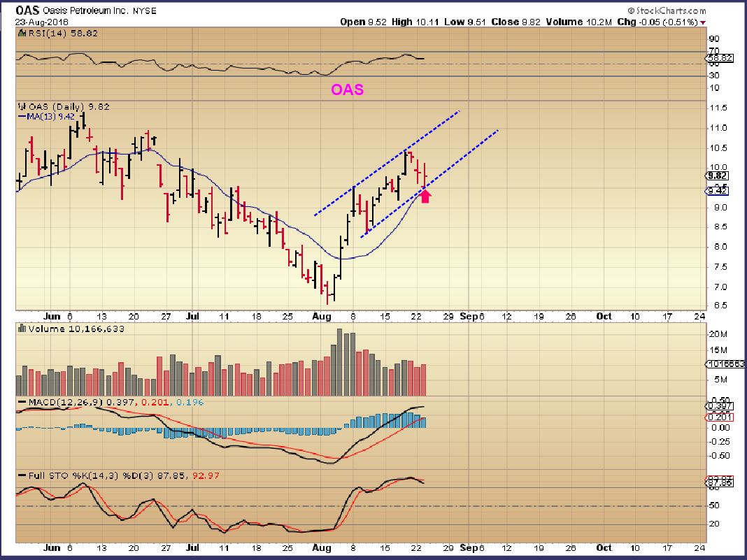Click the red down triangle after Chg
Image resolution: width=747 pixels, height=560 pixels.
(x=703, y=22)
